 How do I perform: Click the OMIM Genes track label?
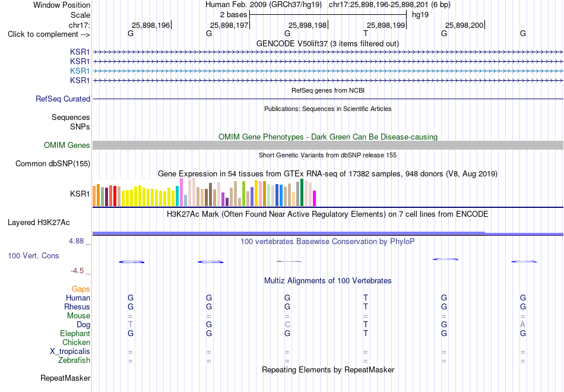point(67,145)
